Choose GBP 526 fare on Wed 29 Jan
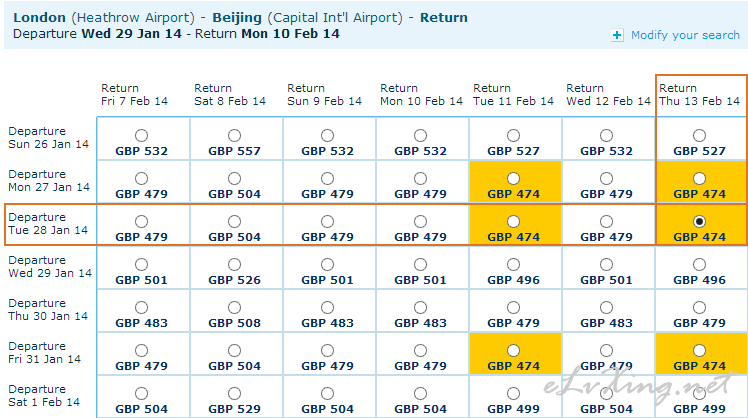748x418 pixels. tap(234, 264)
